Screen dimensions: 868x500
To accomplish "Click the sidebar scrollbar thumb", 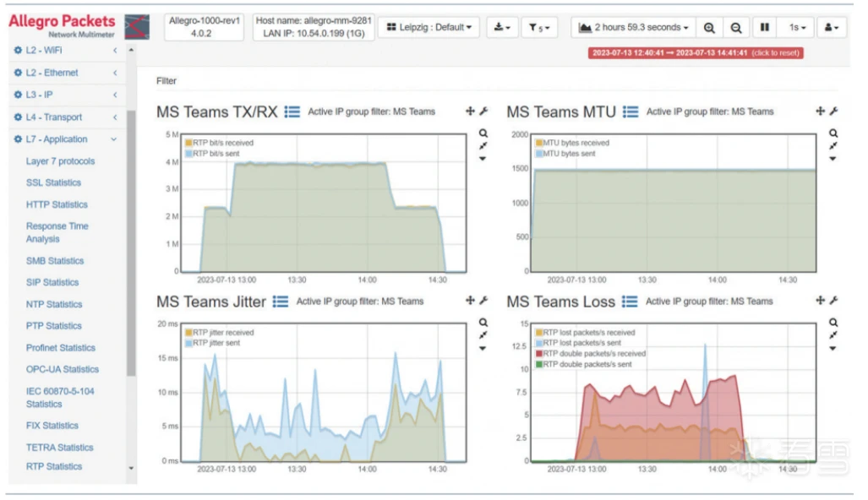I will [x=131, y=243].
